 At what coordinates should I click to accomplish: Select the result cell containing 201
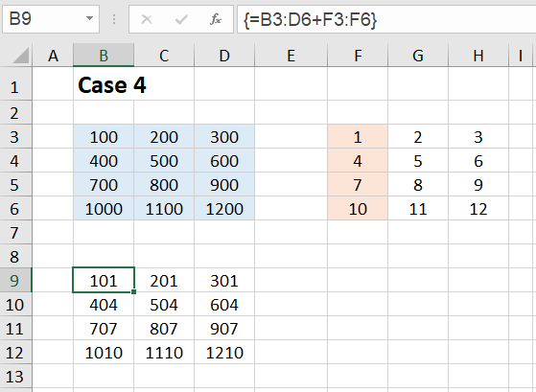[164, 280]
